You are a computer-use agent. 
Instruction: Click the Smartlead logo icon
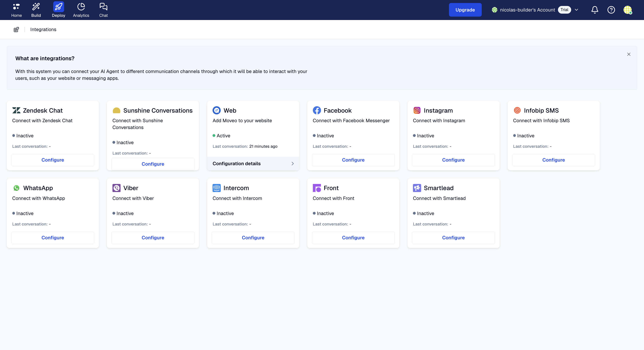click(x=417, y=188)
